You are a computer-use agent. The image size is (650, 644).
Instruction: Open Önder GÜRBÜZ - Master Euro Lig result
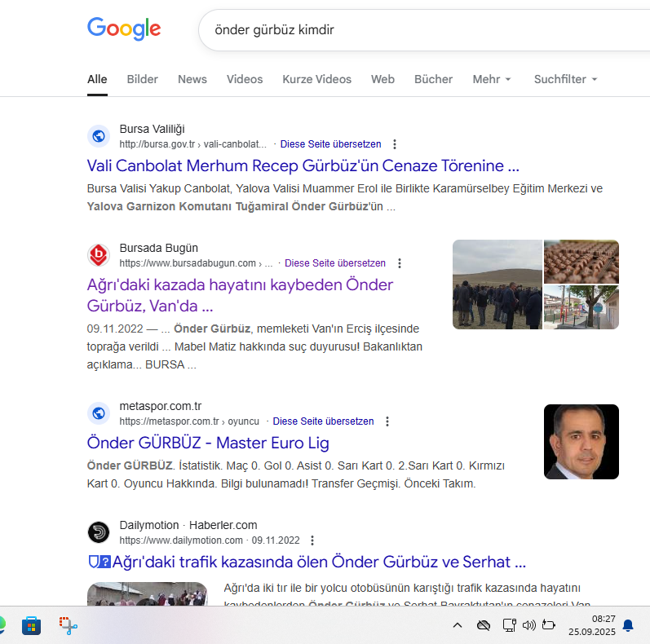(x=208, y=443)
